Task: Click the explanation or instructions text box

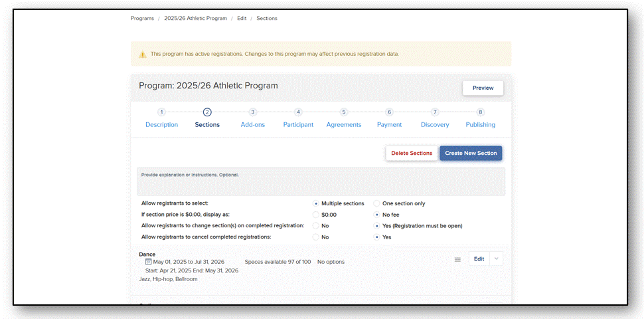Action: point(321,181)
